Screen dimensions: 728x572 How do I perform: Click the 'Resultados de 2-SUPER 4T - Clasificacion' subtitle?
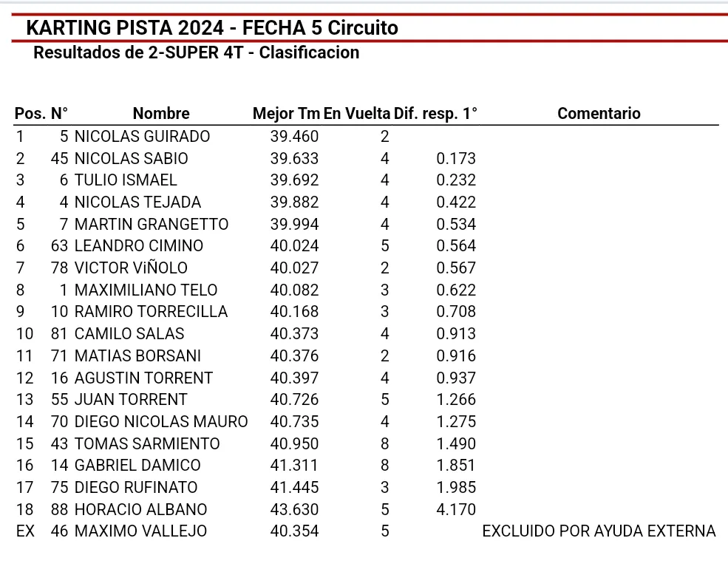pos(197,53)
